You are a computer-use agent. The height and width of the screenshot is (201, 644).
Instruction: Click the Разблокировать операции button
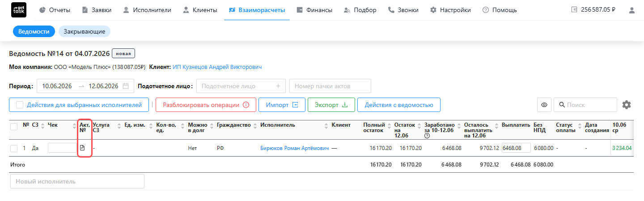point(206,105)
